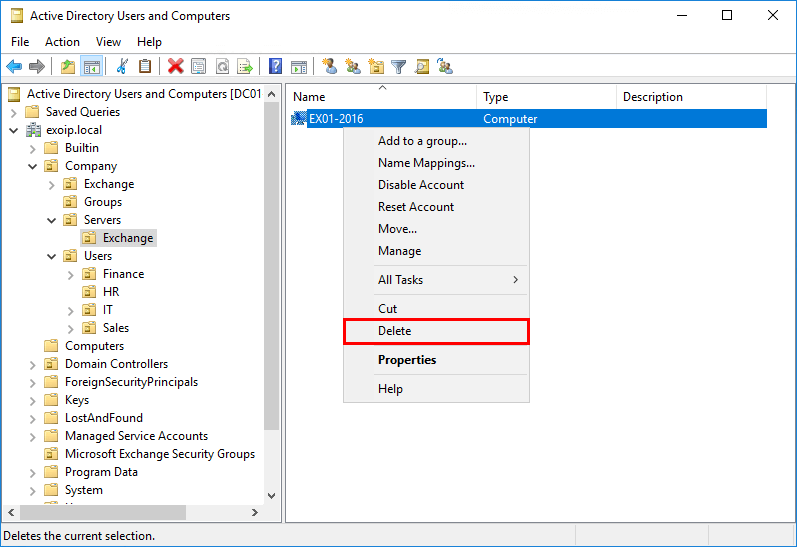Viewport: 797px width, 547px height.
Task: Open the Help menu in menu bar
Action: (149, 42)
